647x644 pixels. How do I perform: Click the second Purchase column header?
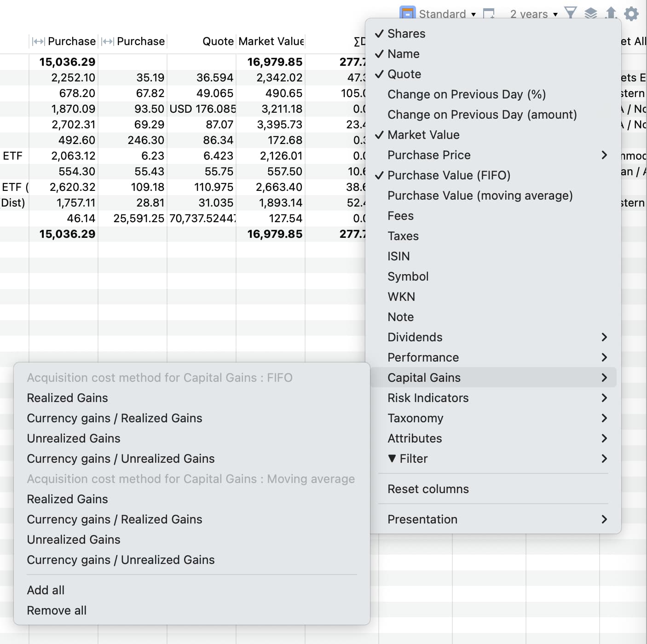point(140,41)
